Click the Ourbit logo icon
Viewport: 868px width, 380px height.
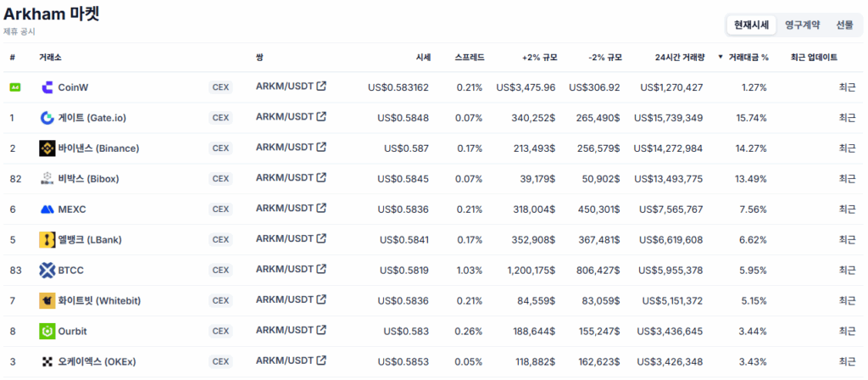pyautogui.click(x=47, y=331)
